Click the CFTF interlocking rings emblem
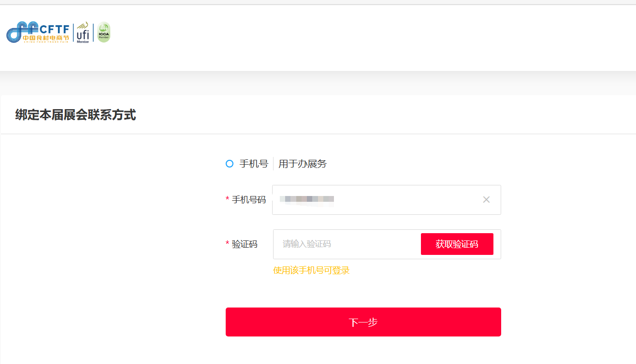636x364 pixels. 18,32
